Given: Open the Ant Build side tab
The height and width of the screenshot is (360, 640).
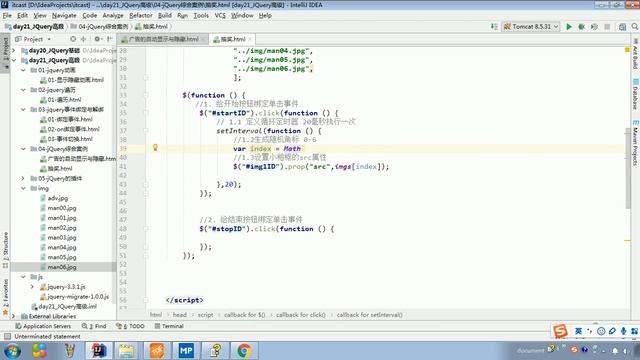Looking at the screenshot, I should (x=636, y=55).
